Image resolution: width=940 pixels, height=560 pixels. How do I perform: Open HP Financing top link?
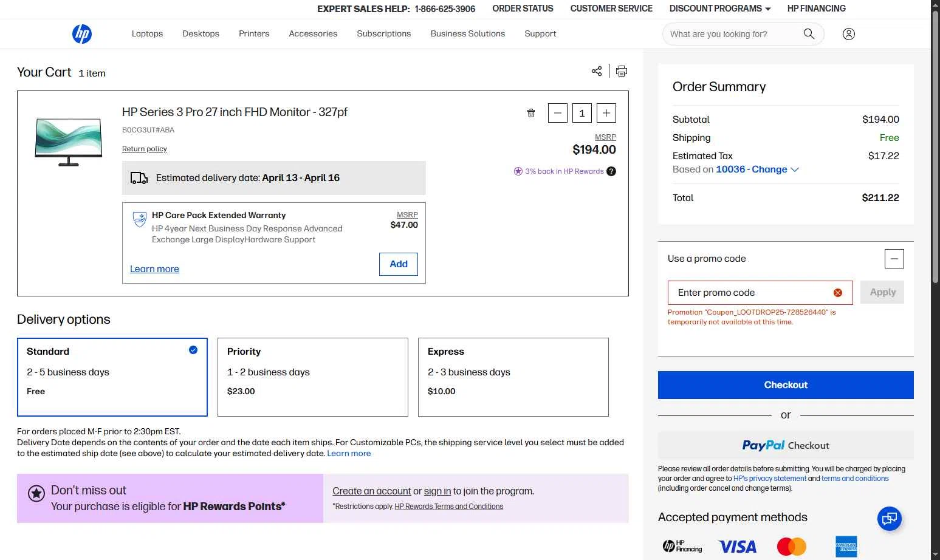pos(817,9)
